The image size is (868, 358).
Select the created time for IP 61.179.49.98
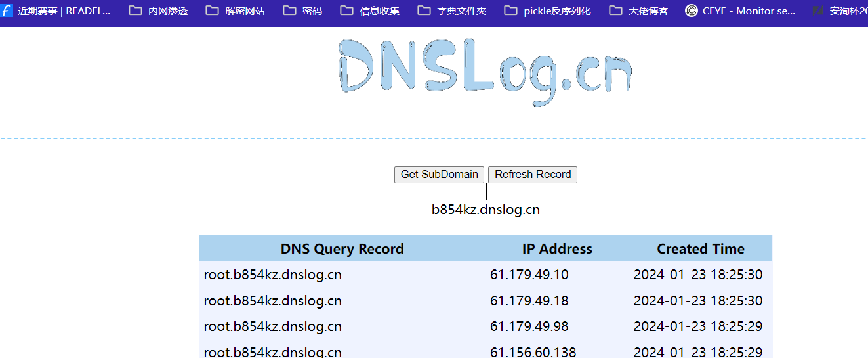point(698,326)
